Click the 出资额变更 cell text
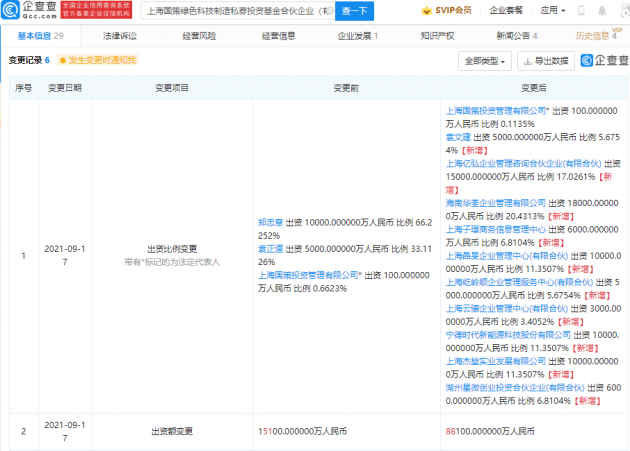630x451 pixels. 172,431
